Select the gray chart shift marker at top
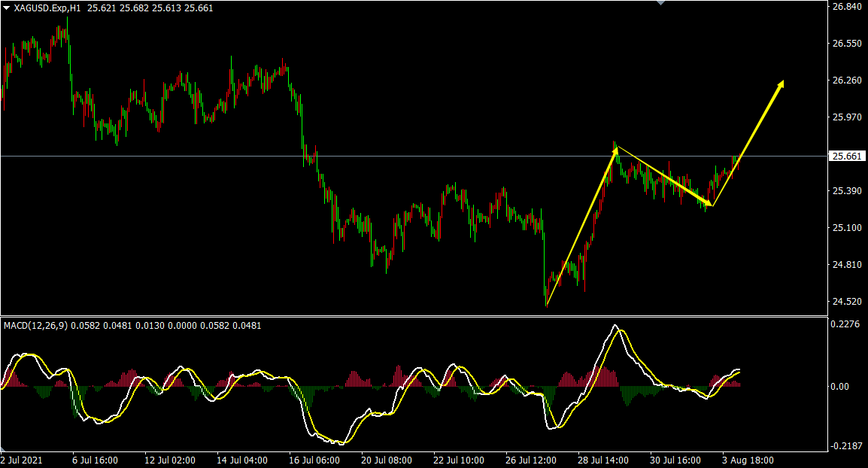 point(660,2)
